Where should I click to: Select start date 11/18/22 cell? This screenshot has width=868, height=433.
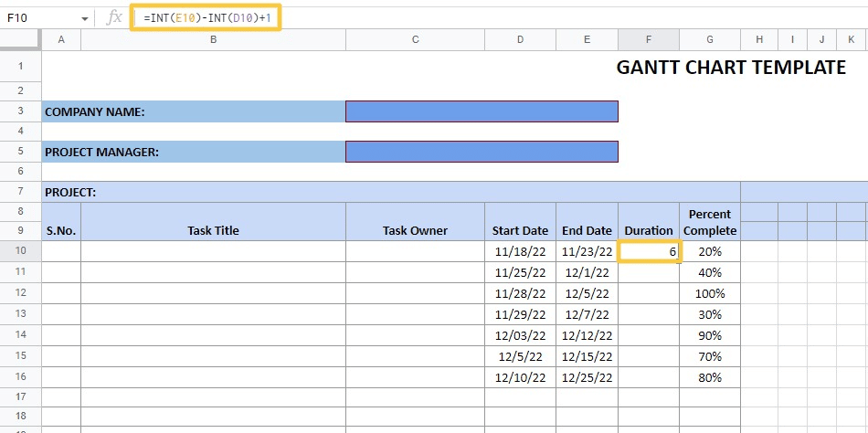coord(521,251)
